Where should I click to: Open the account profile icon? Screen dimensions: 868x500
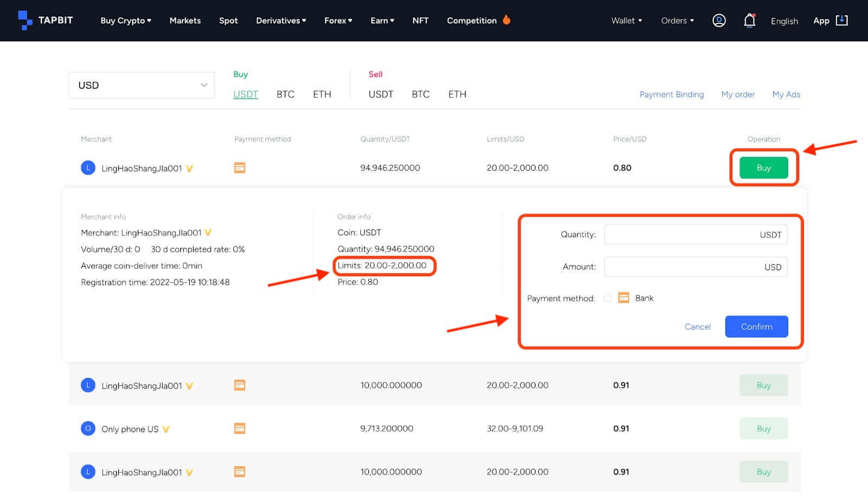coord(719,20)
